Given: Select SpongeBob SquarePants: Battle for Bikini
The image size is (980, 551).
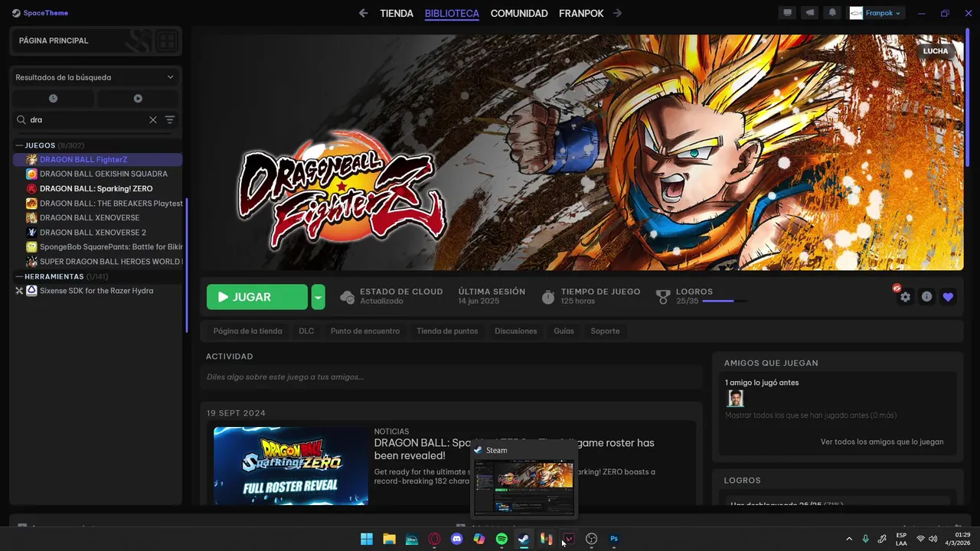Looking at the screenshot, I should click(97, 247).
